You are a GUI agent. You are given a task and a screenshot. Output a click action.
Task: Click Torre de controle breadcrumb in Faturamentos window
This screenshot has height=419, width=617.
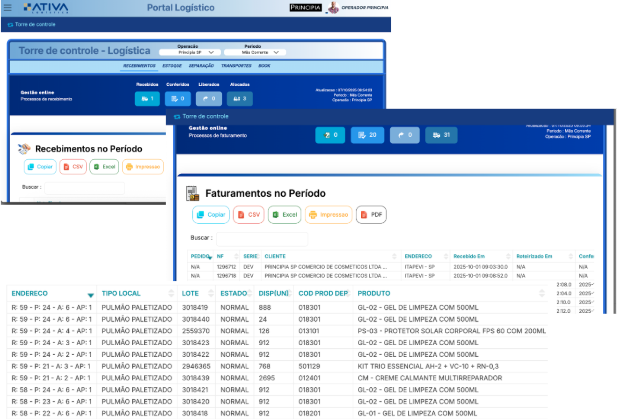(201, 116)
